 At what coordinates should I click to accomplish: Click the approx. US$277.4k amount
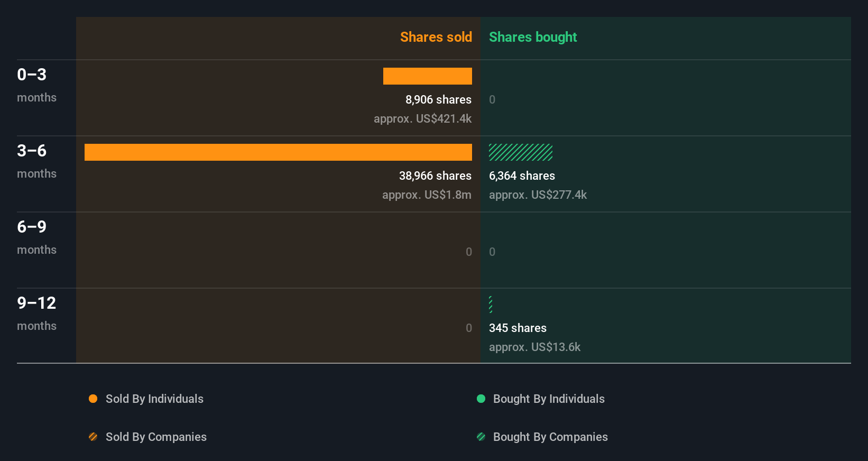point(538,195)
